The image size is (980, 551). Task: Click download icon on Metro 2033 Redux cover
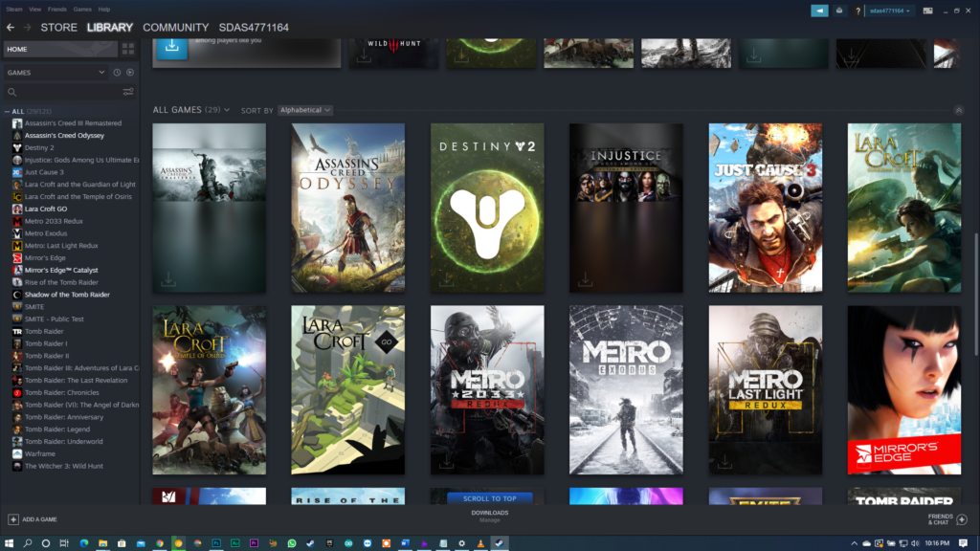446,462
